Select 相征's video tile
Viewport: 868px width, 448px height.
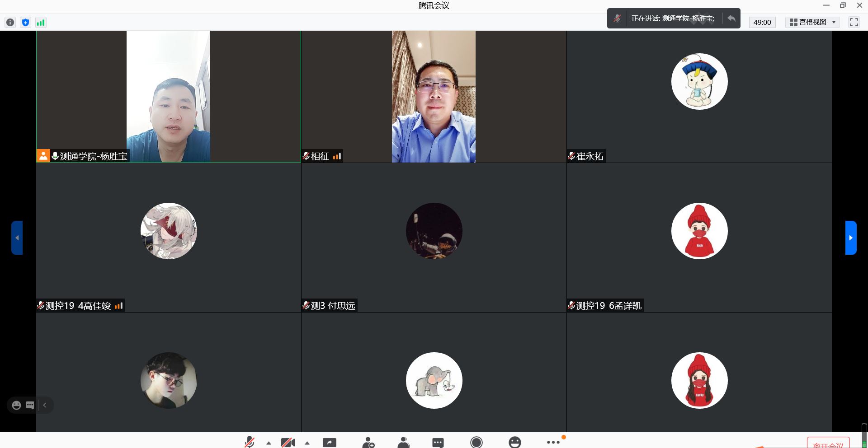coord(433,97)
